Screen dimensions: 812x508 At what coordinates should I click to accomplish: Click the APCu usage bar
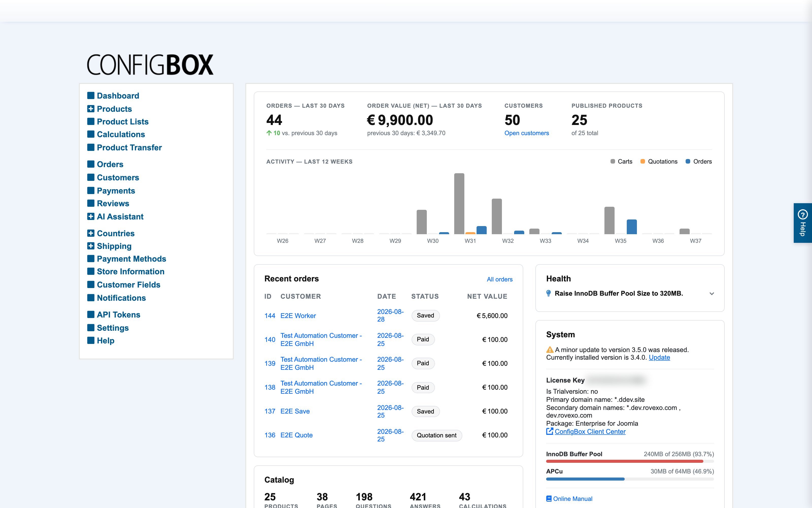point(630,479)
